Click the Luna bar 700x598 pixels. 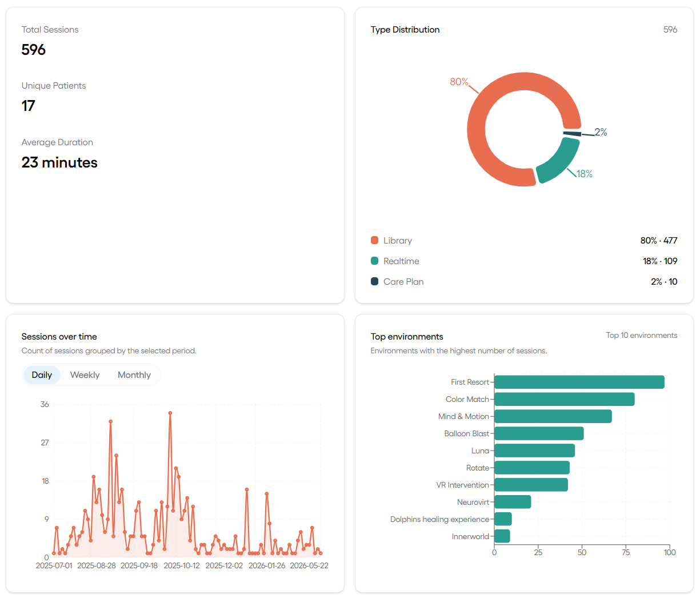(534, 451)
